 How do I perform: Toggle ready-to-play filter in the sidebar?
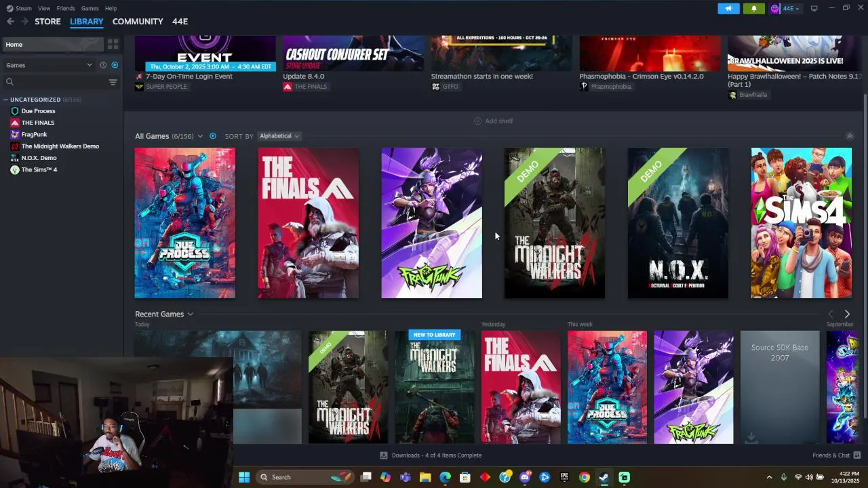[115, 65]
